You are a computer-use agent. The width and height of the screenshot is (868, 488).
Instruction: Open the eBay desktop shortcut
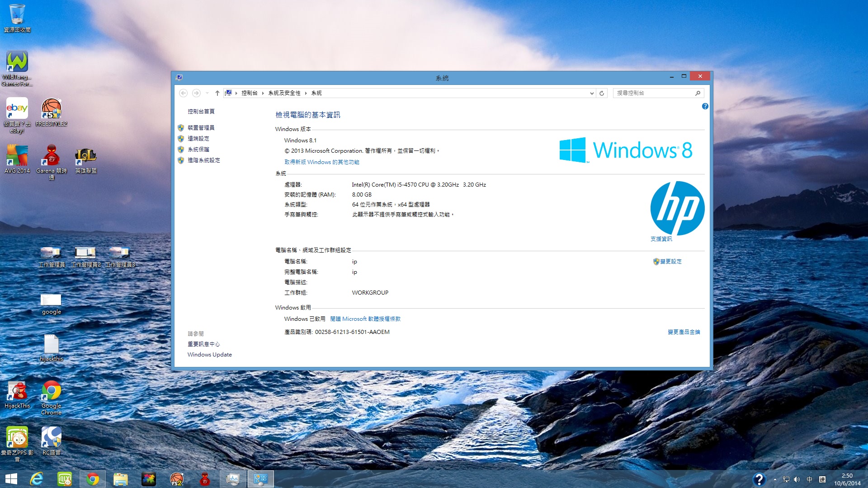[x=17, y=116]
